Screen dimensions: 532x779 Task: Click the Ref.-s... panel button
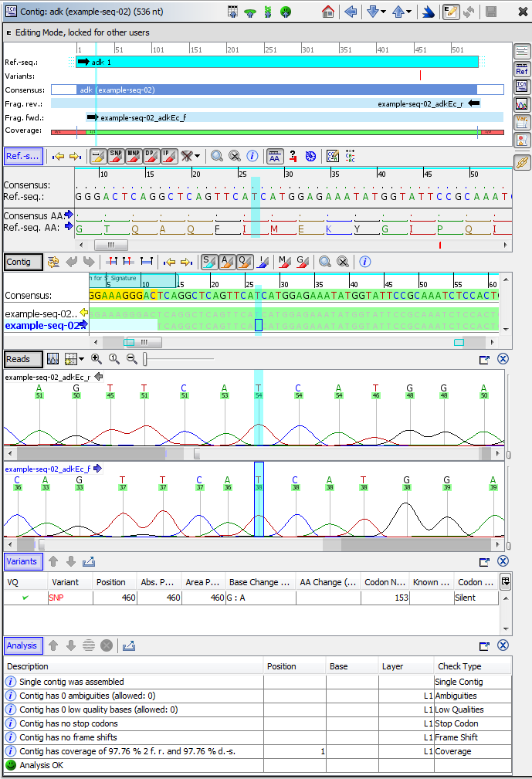tap(23, 156)
